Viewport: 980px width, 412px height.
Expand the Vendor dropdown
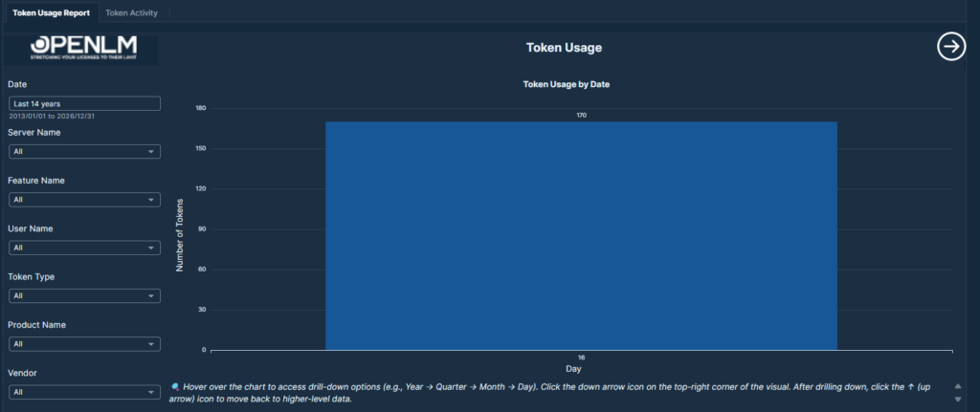tap(84, 392)
